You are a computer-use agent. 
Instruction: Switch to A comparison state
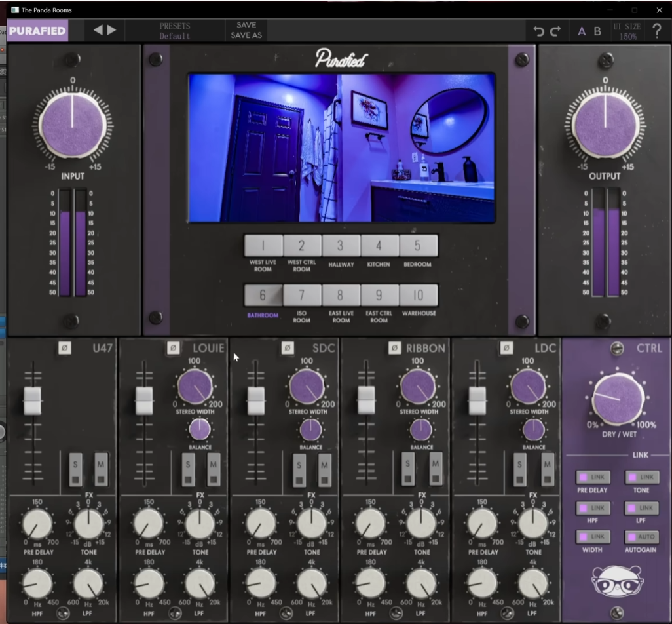click(x=582, y=31)
